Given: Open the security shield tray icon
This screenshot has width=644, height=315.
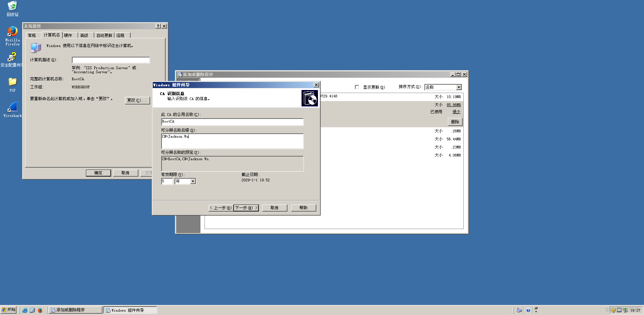Looking at the screenshot, I should [x=613, y=310].
